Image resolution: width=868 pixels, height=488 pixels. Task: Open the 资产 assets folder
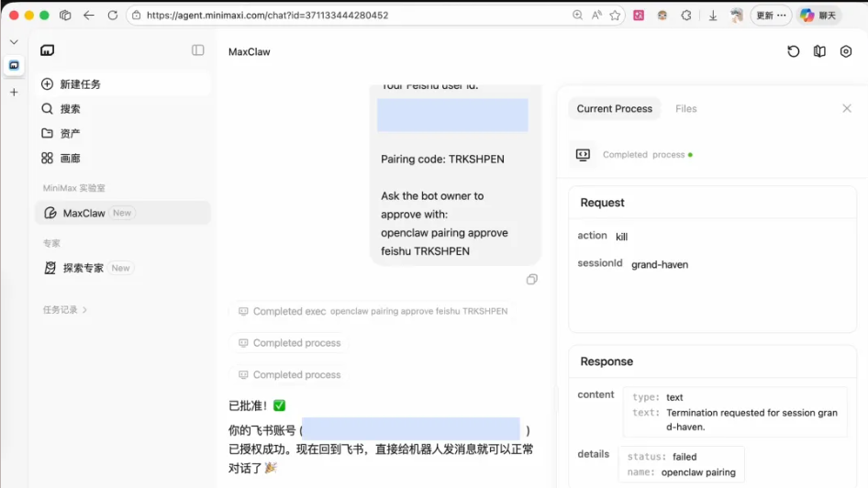coord(70,134)
